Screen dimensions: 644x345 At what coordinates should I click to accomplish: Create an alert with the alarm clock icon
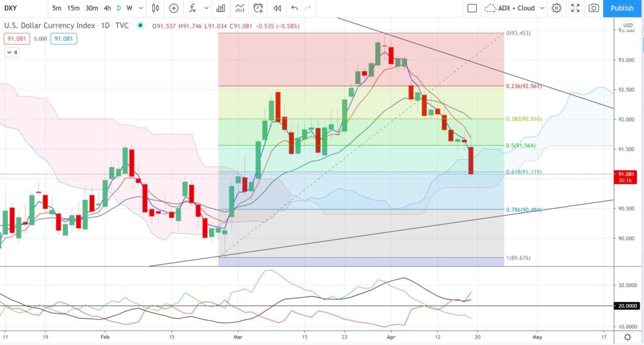(258, 8)
